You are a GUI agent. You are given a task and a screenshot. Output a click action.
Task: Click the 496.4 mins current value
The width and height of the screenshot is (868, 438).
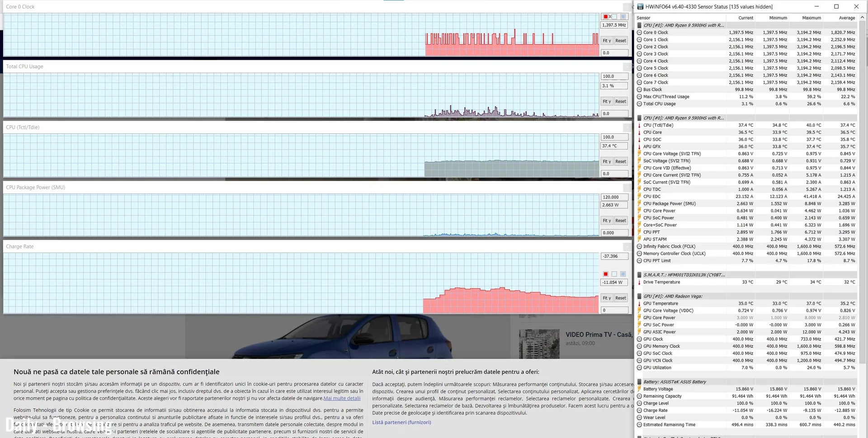point(742,425)
